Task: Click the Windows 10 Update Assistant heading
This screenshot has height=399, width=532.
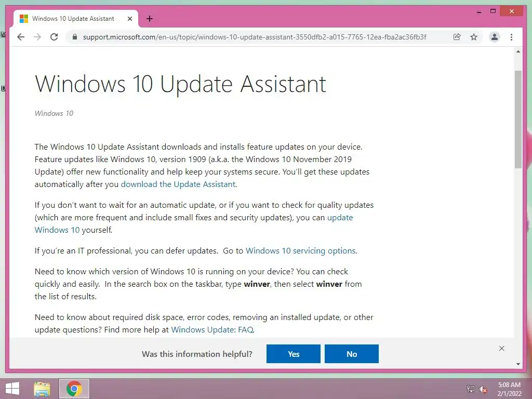Action: click(180, 84)
